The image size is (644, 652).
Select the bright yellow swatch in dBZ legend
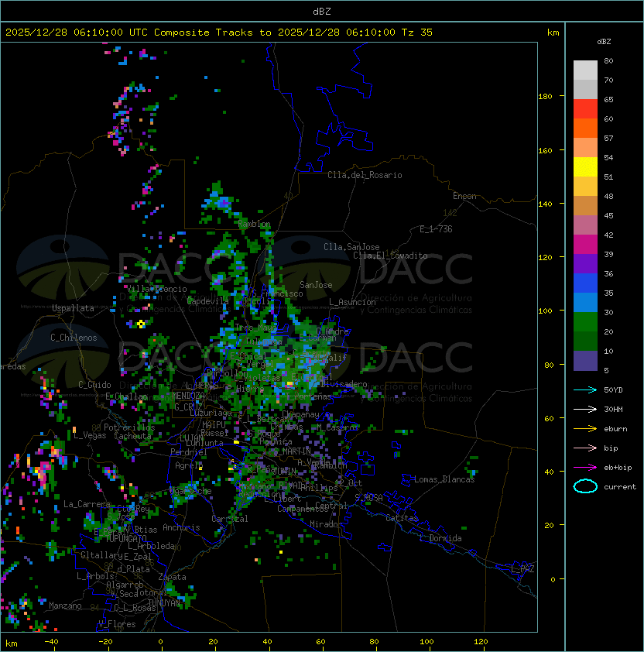[585, 167]
